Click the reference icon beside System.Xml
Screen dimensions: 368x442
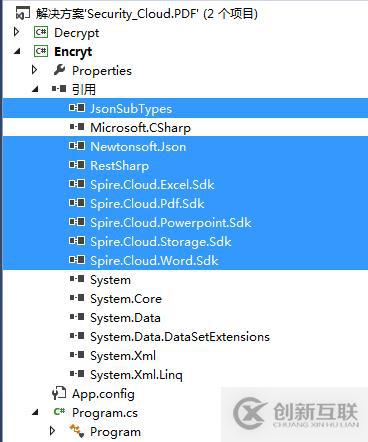click(x=77, y=355)
